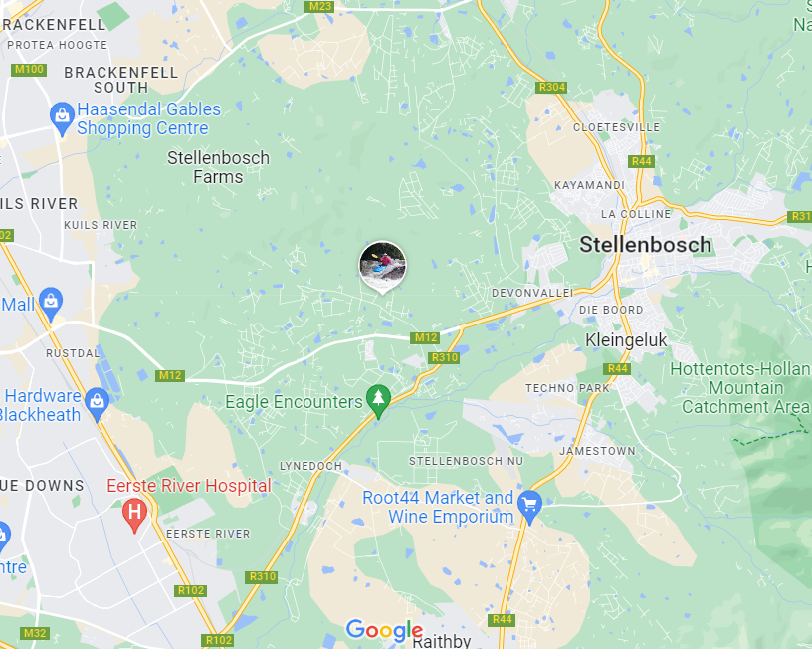Select the M100 road shield near Brackenfell

(29, 70)
